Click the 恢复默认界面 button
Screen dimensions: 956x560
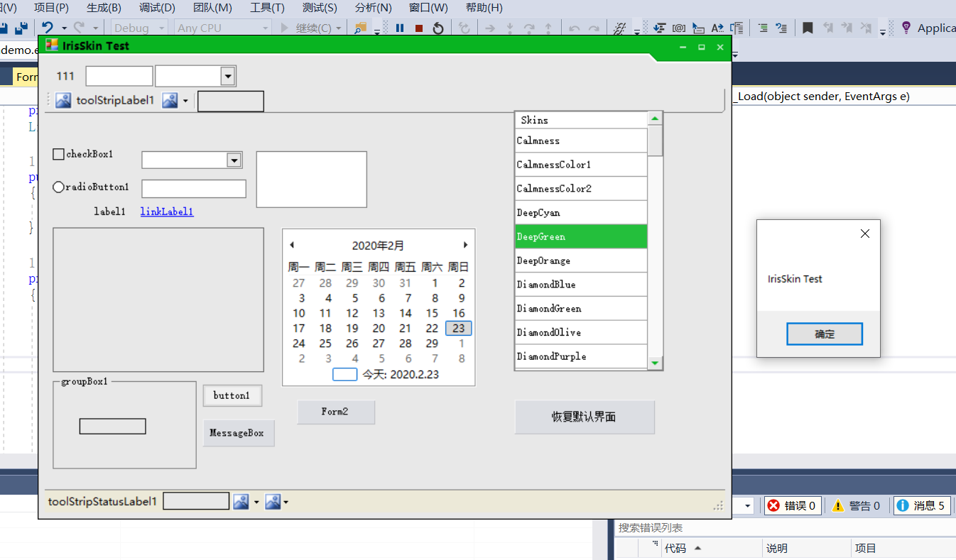(584, 417)
